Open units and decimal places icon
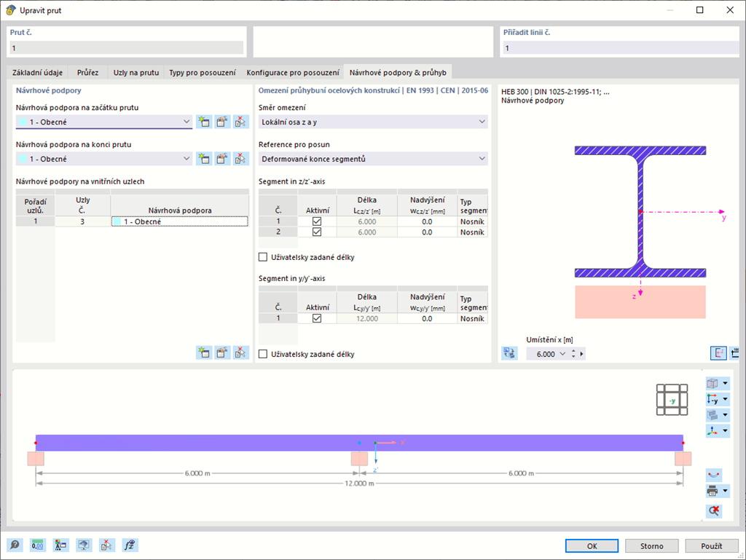 tap(38, 545)
